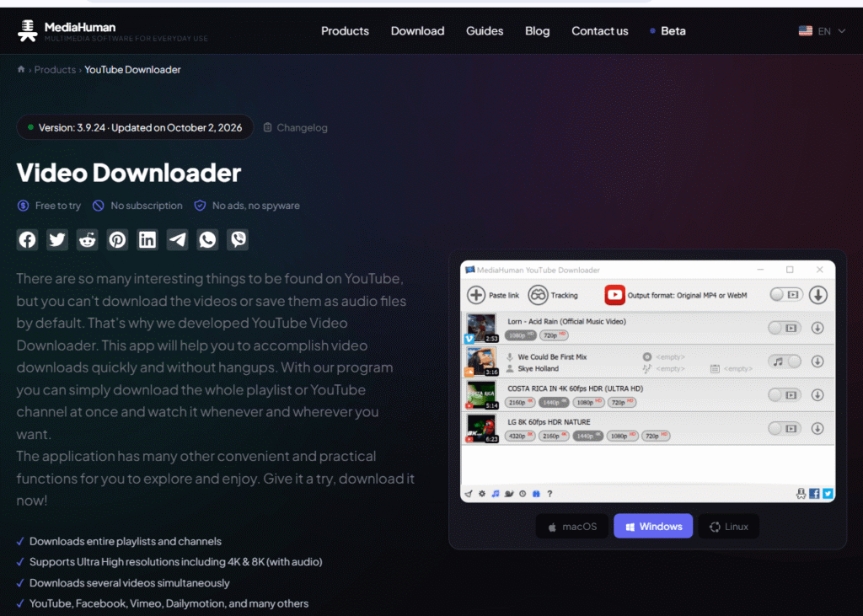Click the Tracking label
Screen dimensions: 863x616
coord(564,296)
